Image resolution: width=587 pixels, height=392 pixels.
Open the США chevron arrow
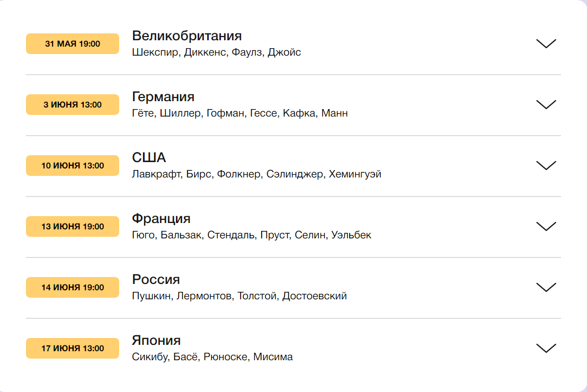click(x=546, y=166)
